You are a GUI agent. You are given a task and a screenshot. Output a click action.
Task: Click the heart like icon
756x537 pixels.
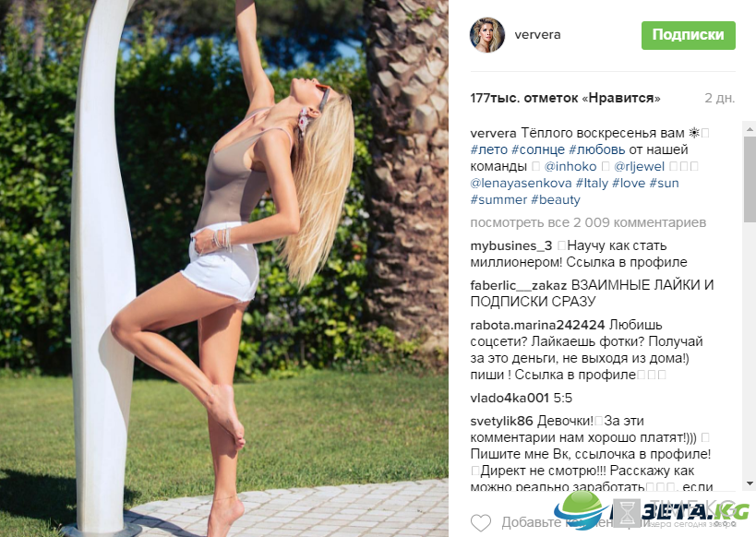click(481, 523)
